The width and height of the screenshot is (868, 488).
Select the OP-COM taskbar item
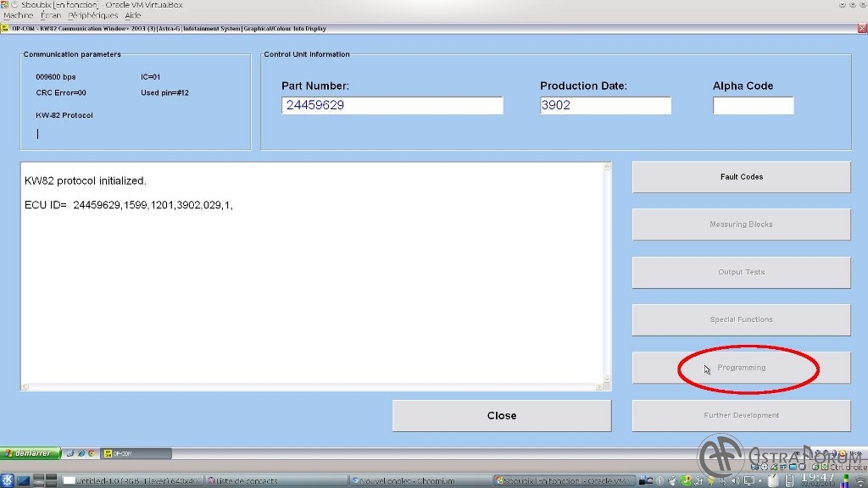[136, 453]
